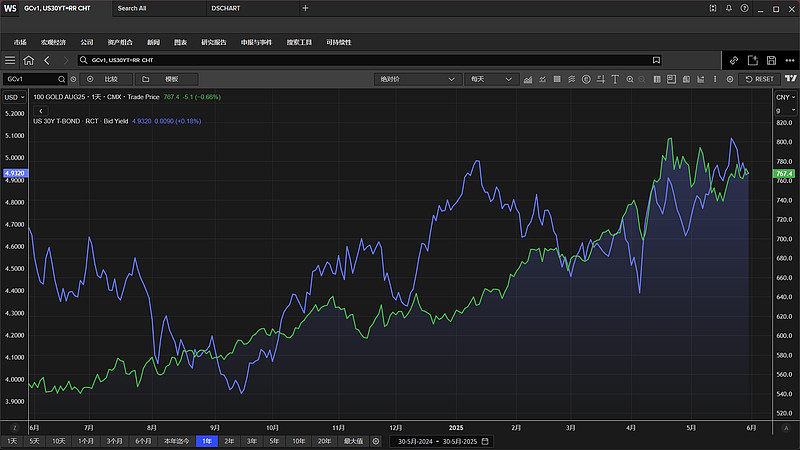This screenshot has height=450, width=800.
Task: Open the USD left axis currency dropdown
Action: [14, 97]
